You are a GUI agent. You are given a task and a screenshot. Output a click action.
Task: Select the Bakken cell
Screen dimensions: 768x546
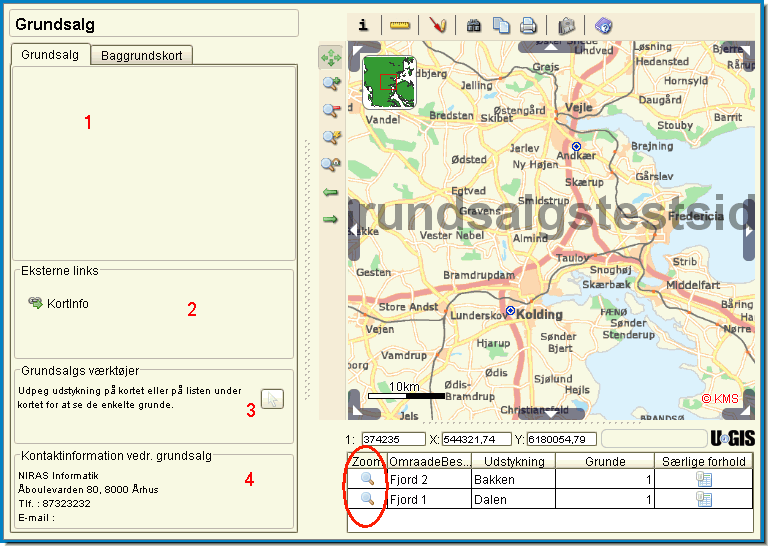[x=514, y=479]
